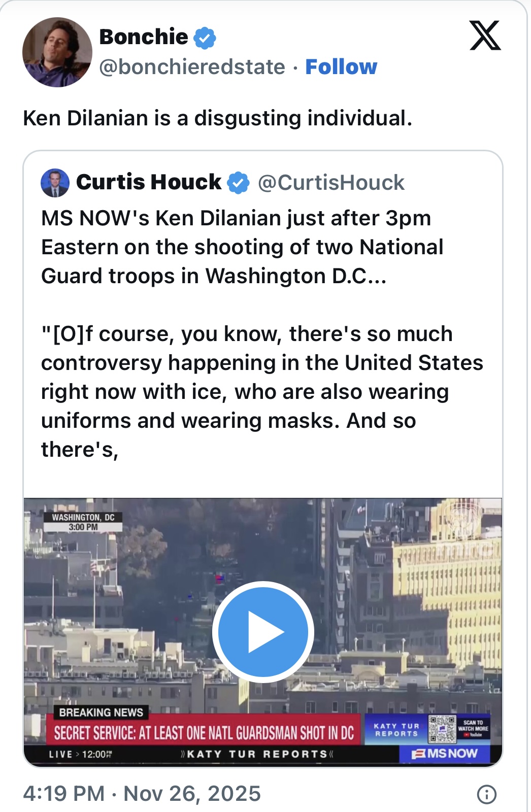Click the QR code in the video

pyautogui.click(x=442, y=729)
